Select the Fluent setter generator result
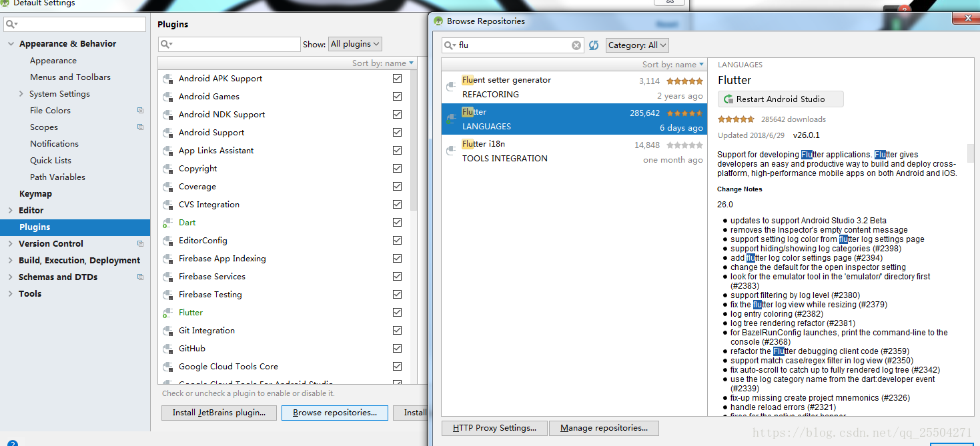The height and width of the screenshot is (446, 980). 574,87
